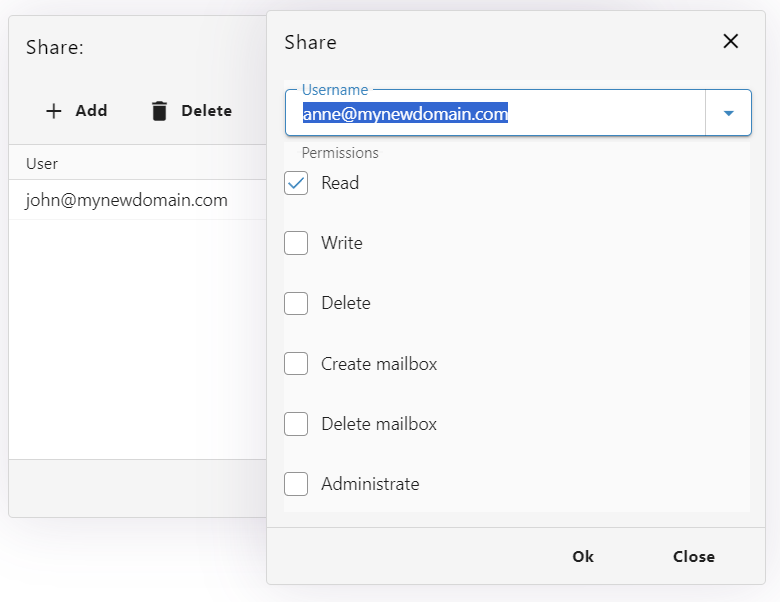
Task: Click the Close button in the dialog footer
Action: [693, 557]
